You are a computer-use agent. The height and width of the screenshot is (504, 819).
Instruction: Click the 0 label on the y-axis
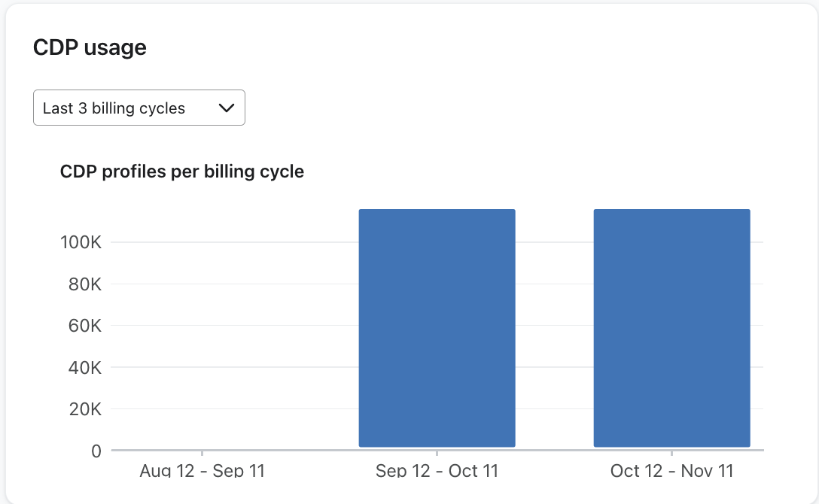[96, 451]
